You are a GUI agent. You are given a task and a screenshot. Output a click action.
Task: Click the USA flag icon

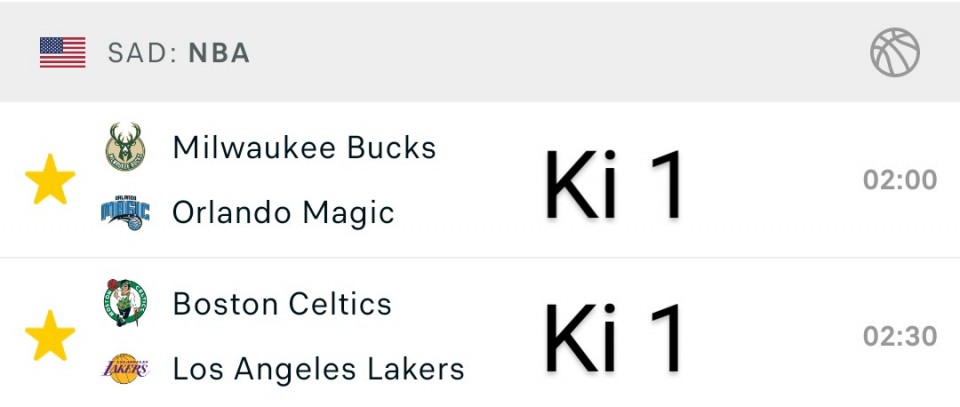(x=62, y=53)
